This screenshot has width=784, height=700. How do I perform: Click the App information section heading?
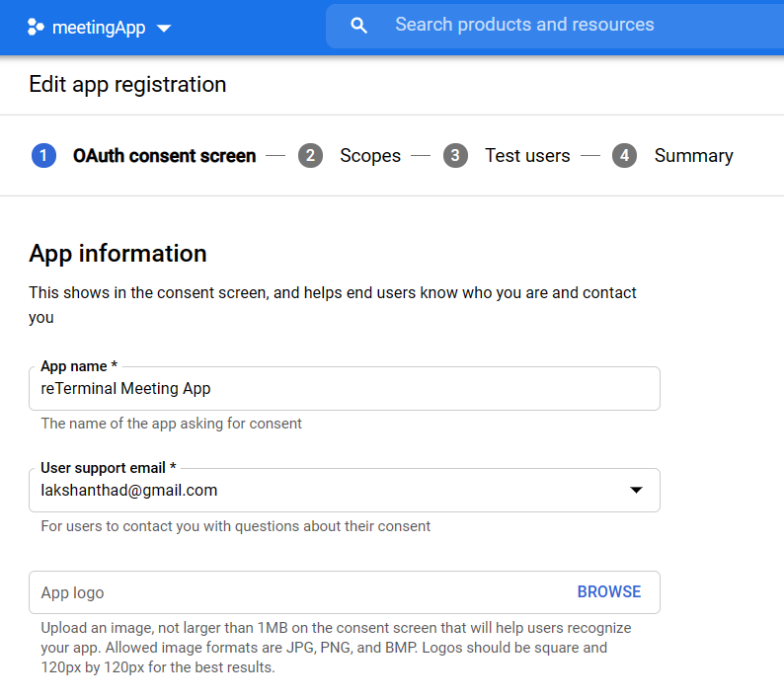(118, 254)
